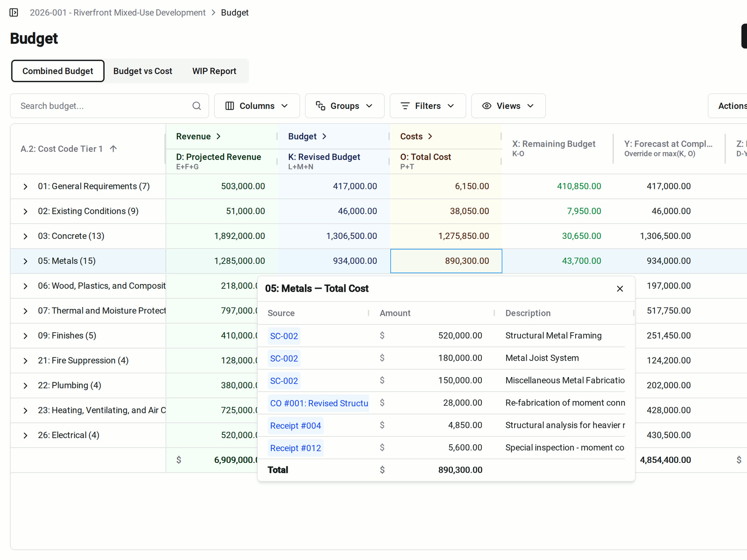Expand the 03: Concrete row
Screen dimensions: 747x560
(25, 237)
